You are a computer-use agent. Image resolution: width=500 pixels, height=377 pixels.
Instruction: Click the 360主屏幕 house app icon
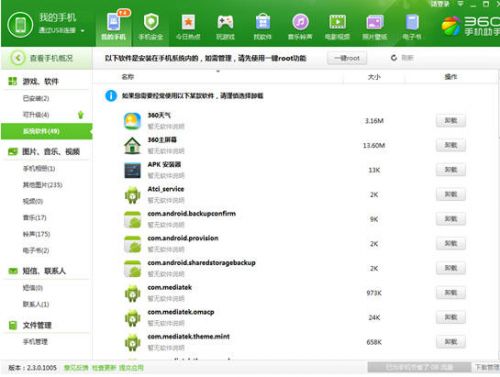point(133,145)
